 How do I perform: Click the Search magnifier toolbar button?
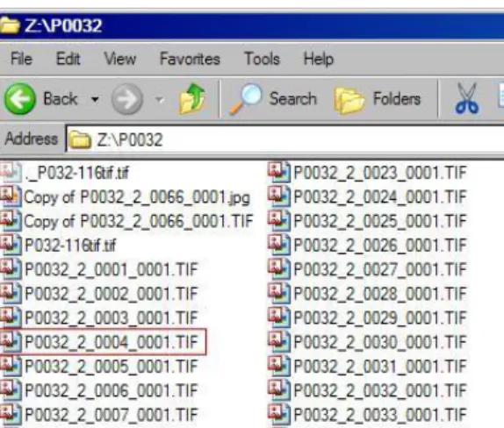273,99
